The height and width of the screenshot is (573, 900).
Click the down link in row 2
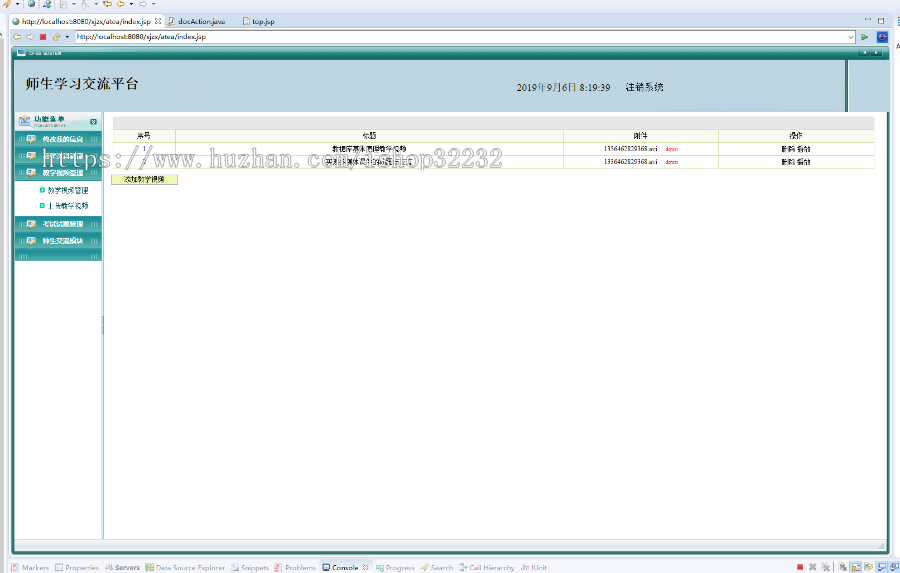(x=672, y=162)
